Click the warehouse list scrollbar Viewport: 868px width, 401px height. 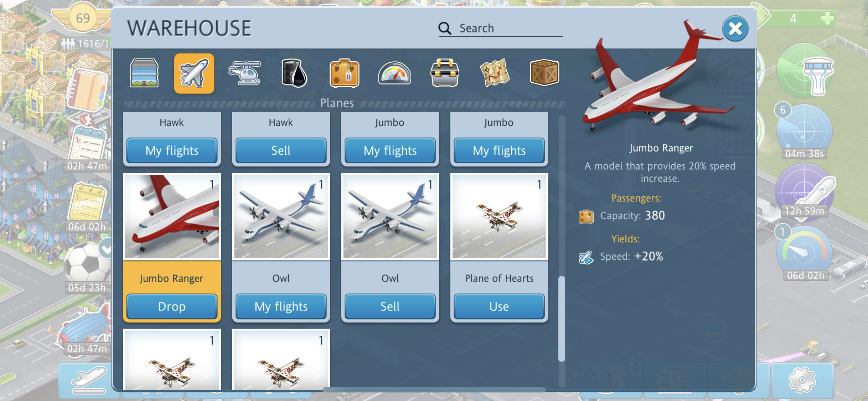pyautogui.click(x=562, y=319)
